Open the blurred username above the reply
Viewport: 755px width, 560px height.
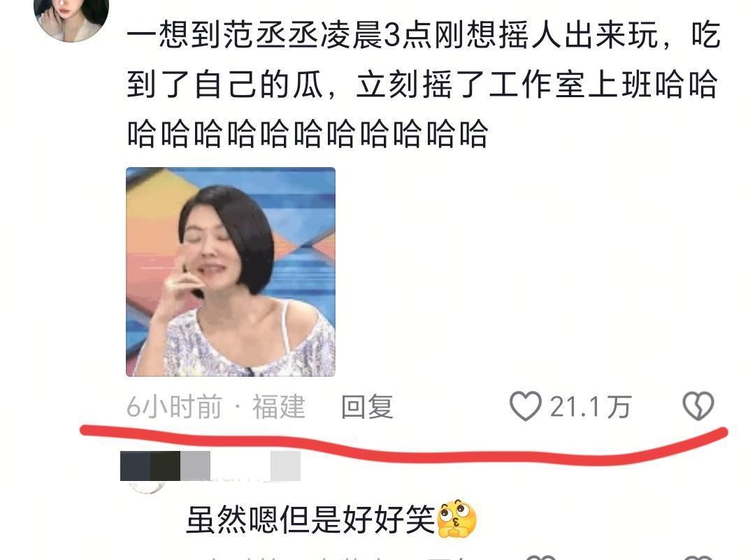210,466
